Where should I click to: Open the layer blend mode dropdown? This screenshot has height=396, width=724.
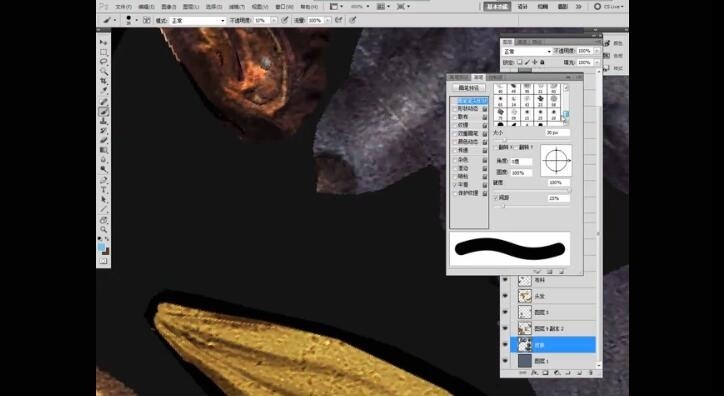pos(527,51)
